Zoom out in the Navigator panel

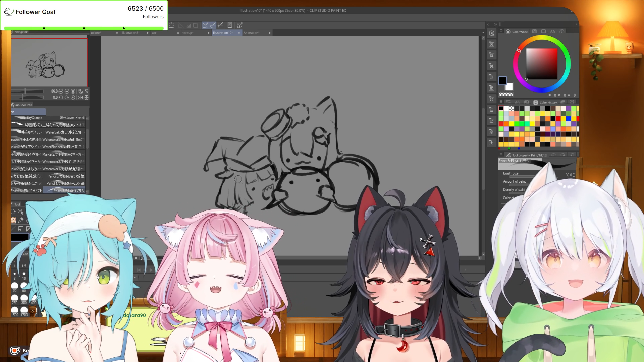pyautogui.click(x=61, y=91)
